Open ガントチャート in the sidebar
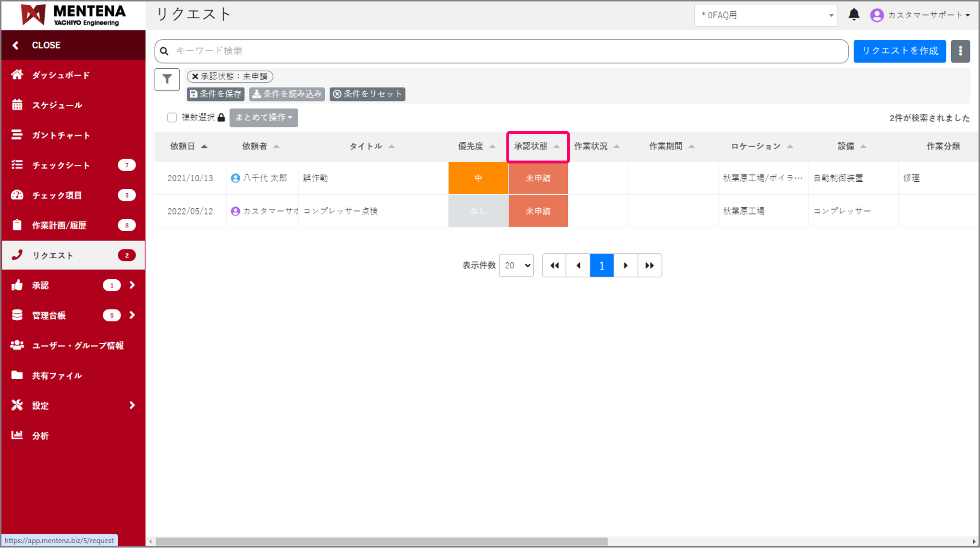 [61, 135]
